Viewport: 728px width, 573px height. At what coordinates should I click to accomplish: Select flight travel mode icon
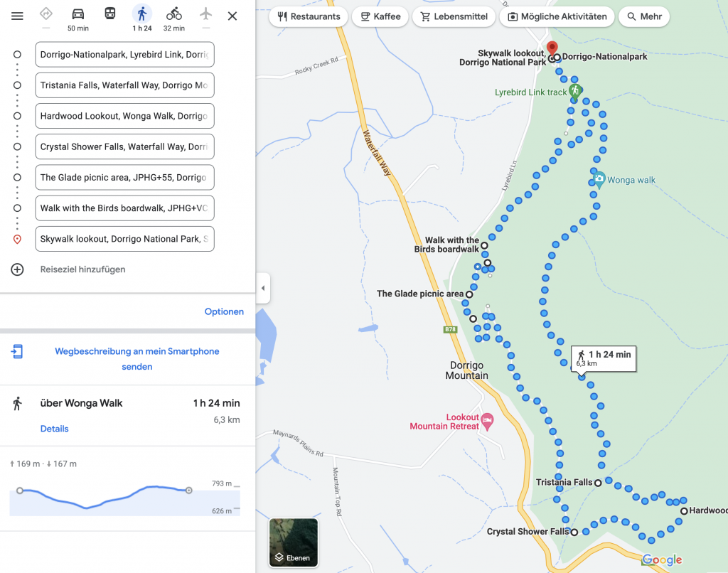coord(206,14)
